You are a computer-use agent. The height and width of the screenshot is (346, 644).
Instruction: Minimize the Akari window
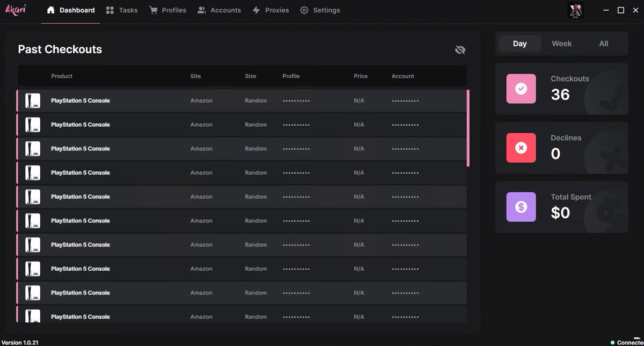tap(606, 10)
